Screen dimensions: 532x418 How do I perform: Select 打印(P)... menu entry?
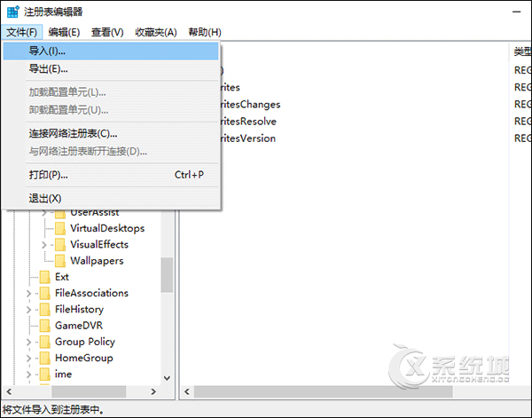[111, 175]
